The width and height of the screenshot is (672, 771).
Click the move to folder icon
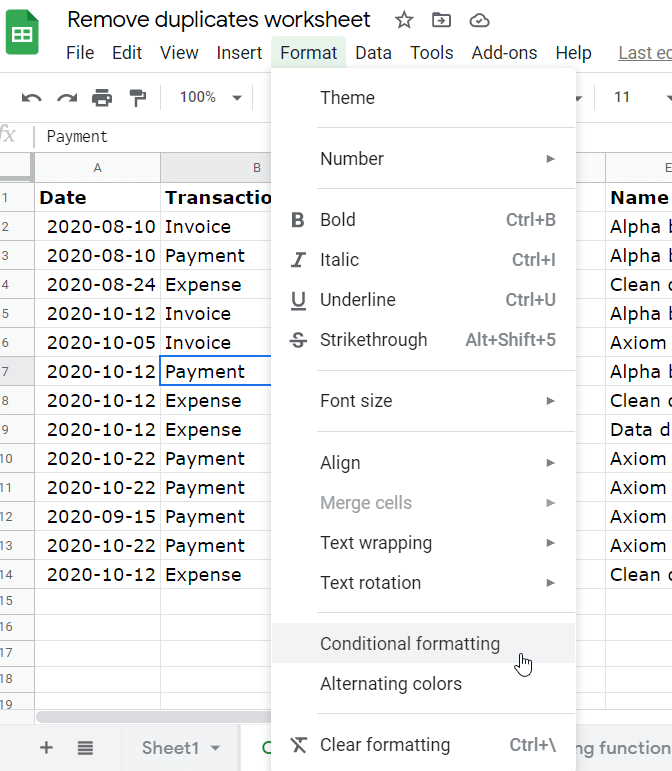click(x=441, y=20)
